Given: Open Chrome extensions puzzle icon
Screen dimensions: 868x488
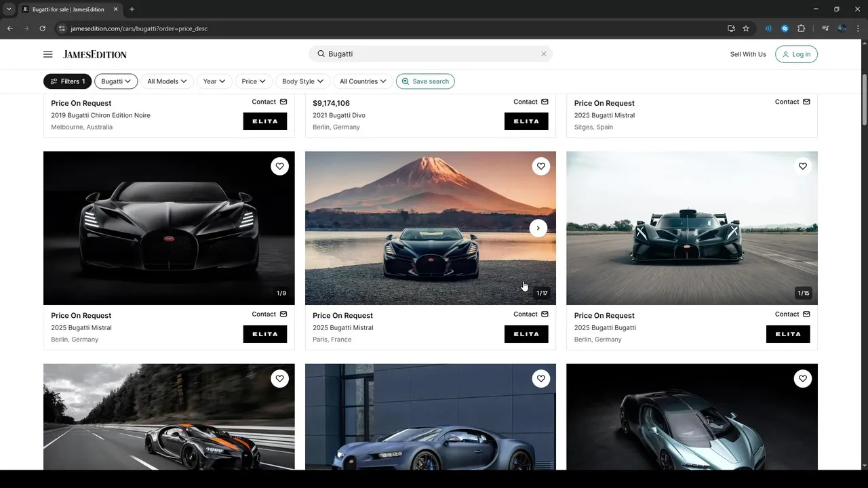Looking at the screenshot, I should [x=802, y=28].
